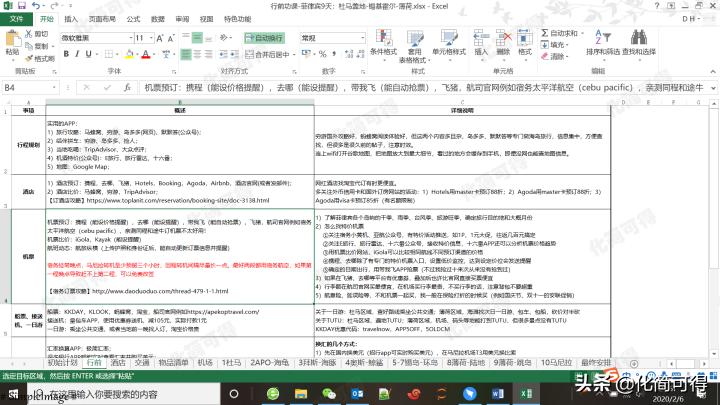Screen dimensions: 720x405
Task: Toggle middle vertical alignment
Action: coord(197,38)
